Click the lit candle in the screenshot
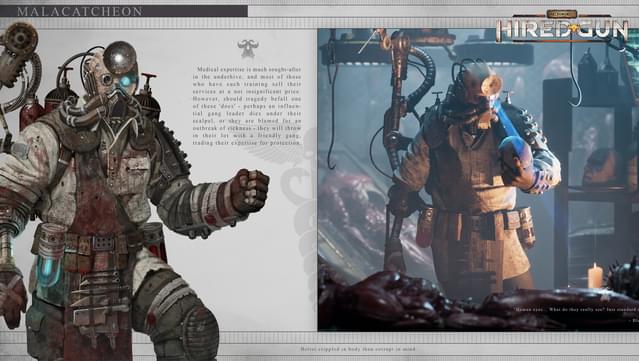 pyautogui.click(x=595, y=275)
